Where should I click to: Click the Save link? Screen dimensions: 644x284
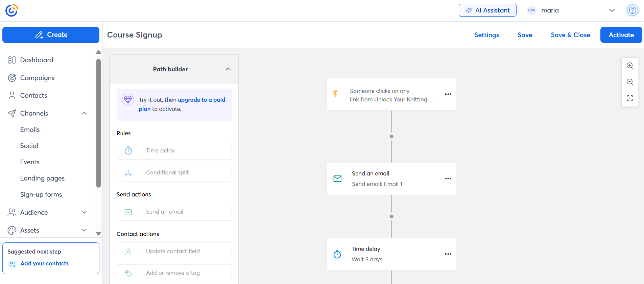click(x=525, y=35)
